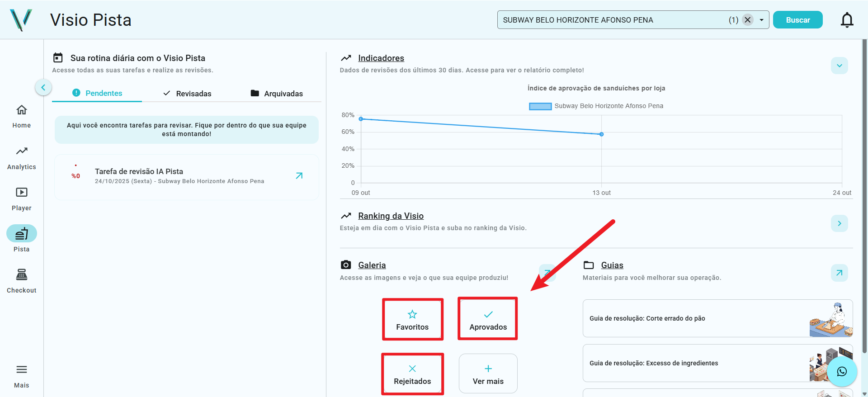Click the 13 out chart data point
868x397 pixels.
[601, 134]
